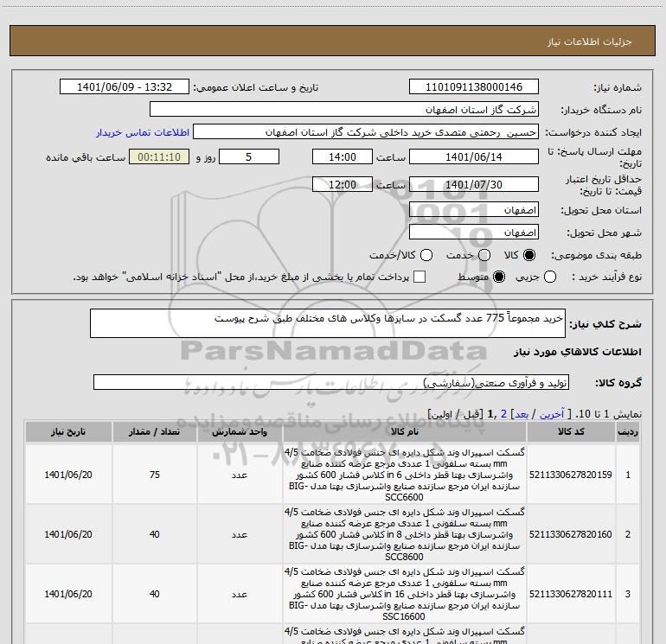This screenshot has width=666, height=644.
Task: Click item code 5211330627820160
Action: click(x=571, y=534)
